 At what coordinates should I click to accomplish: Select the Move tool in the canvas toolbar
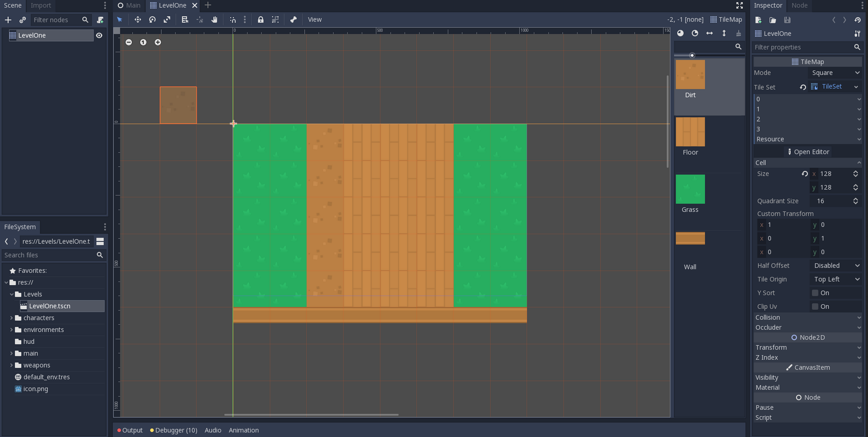[138, 20]
